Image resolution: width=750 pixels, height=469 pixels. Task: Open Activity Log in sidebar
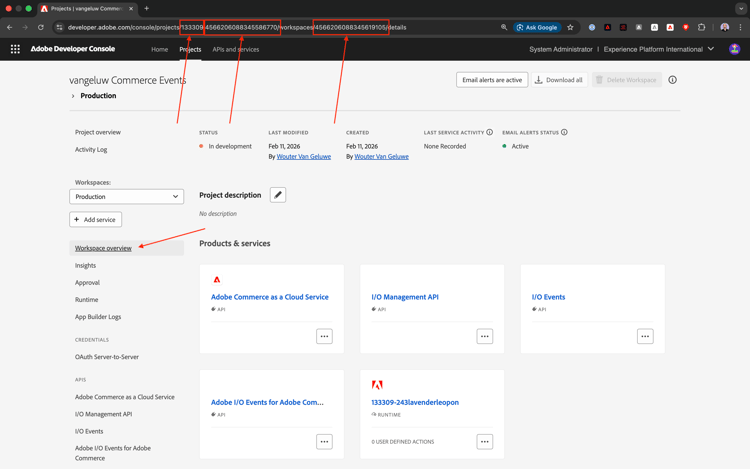(91, 149)
